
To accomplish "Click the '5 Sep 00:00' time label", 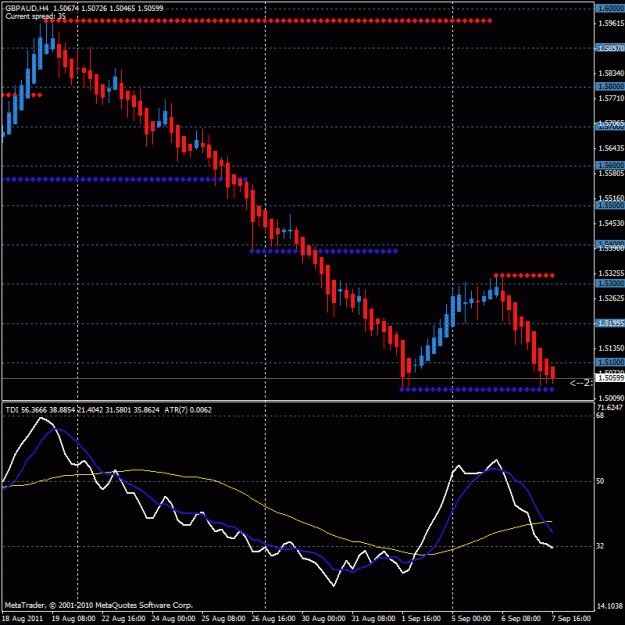I will (x=472, y=619).
